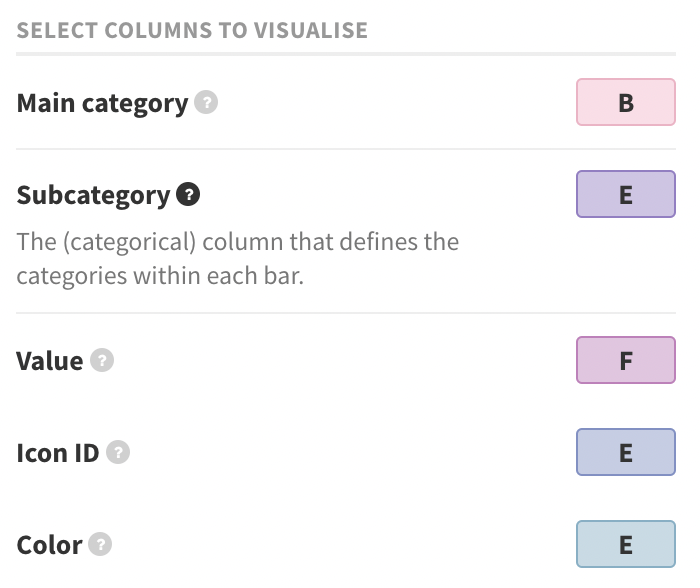
Task: Click the Icon ID question mark icon
Action: point(118,452)
